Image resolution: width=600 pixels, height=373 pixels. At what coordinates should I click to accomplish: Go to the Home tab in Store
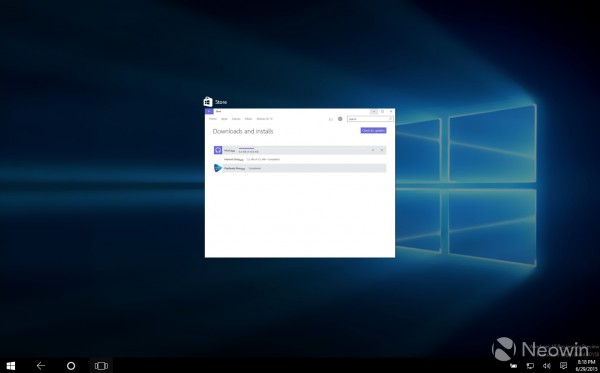[x=213, y=119]
